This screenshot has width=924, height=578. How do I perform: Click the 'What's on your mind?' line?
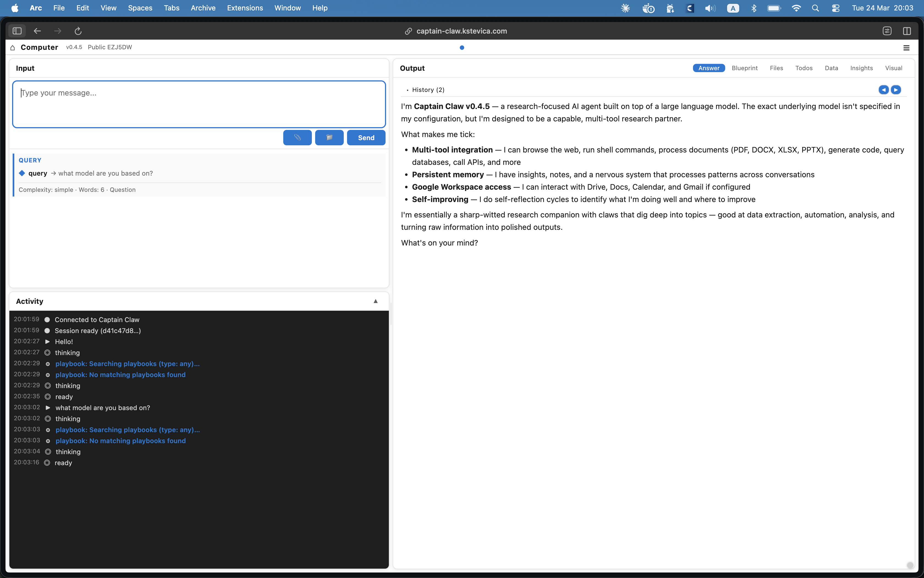(439, 243)
